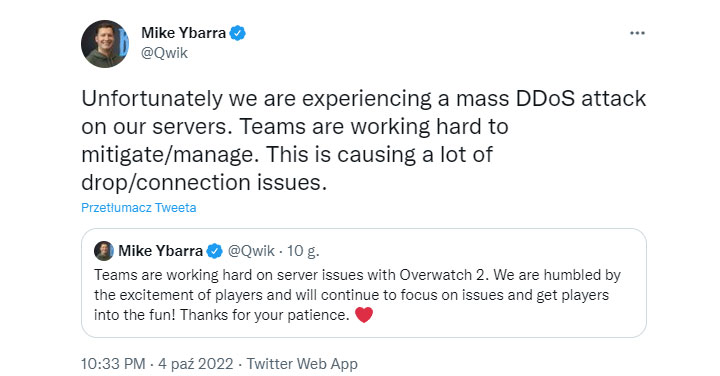The height and width of the screenshot is (376, 720).
Task: Open the @Qwik handle in the quoted tweet
Action: [x=251, y=251]
